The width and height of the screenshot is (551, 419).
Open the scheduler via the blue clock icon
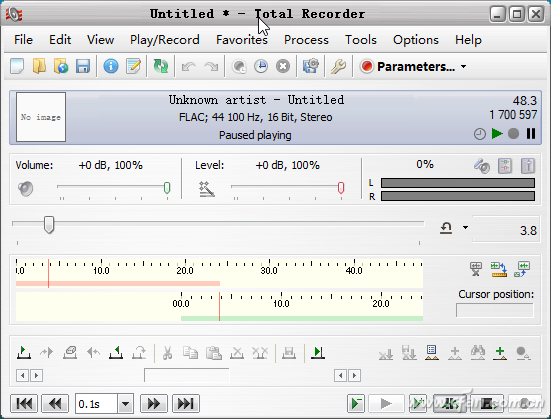click(x=261, y=66)
